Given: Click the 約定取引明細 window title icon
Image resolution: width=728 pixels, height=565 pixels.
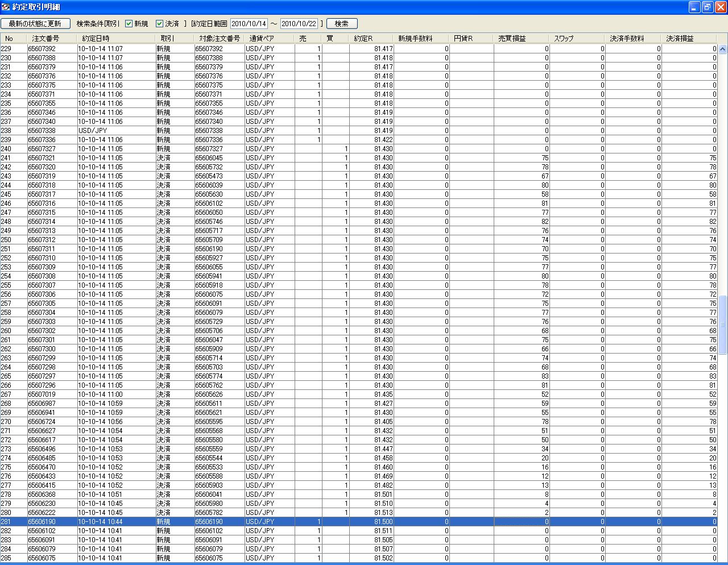Looking at the screenshot, I should [x=6, y=7].
